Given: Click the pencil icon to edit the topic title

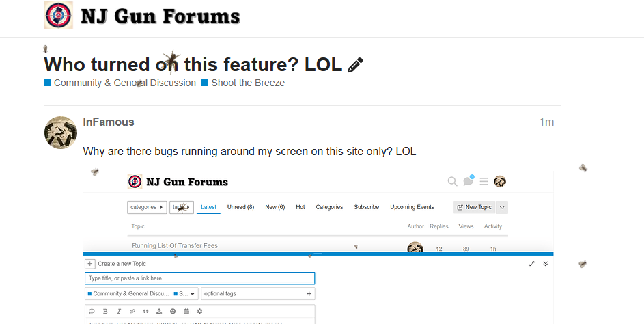Looking at the screenshot, I should tap(355, 65).
